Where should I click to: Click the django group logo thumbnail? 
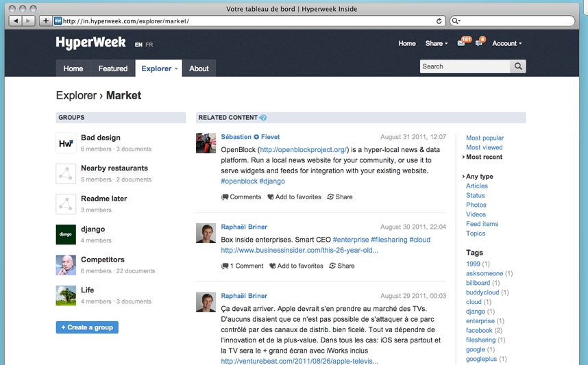click(x=66, y=235)
